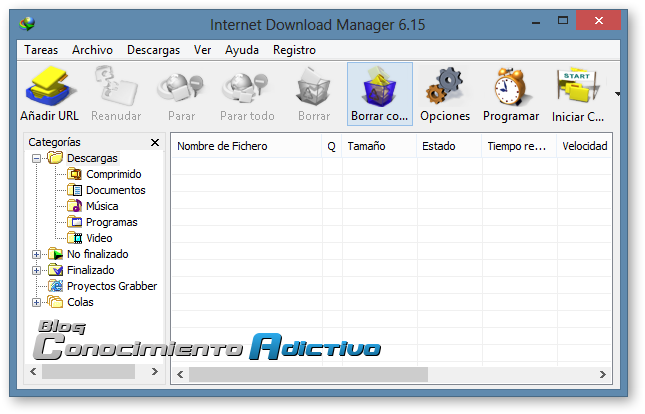Click the Reanudar toolbar icon

[116, 85]
